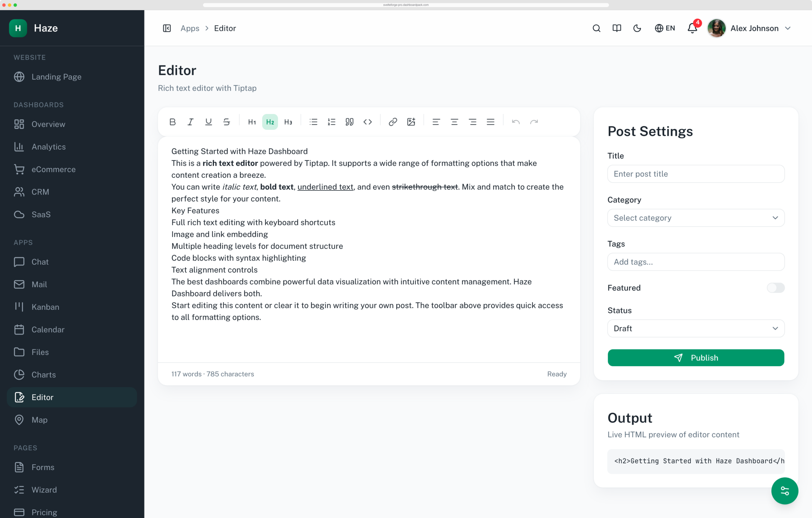
Task: Open the Select category dropdown
Action: click(696, 218)
